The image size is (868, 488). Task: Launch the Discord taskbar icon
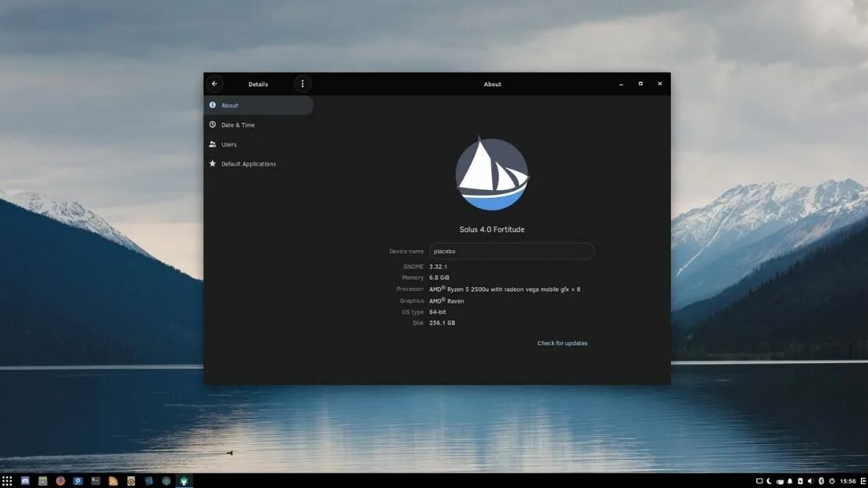[25, 481]
